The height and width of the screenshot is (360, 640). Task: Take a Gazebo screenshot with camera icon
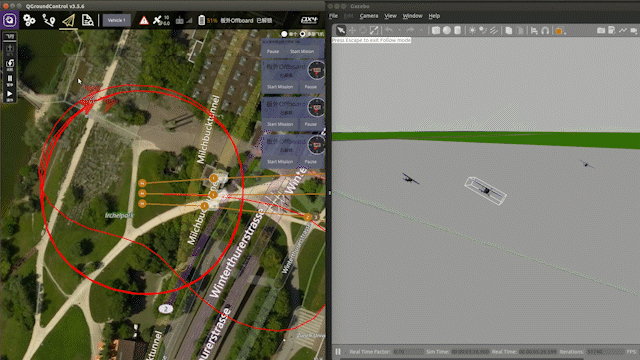pos(601,31)
